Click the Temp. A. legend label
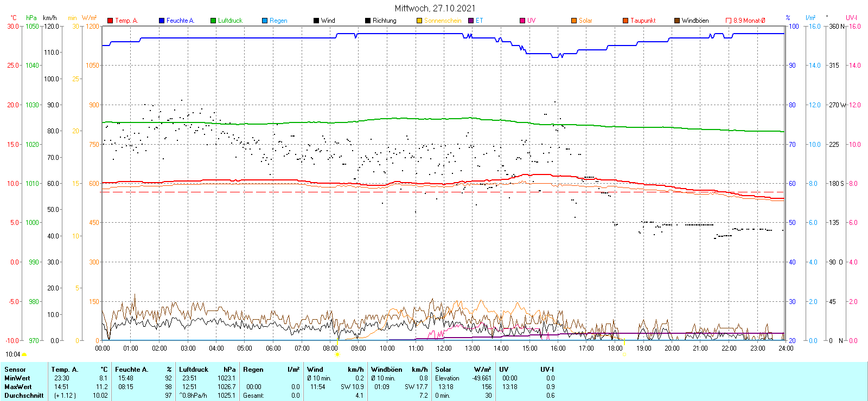Image resolution: width=868 pixels, height=401 pixels. click(x=126, y=21)
